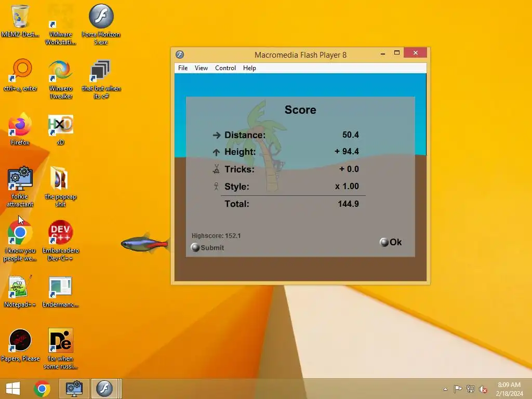
Task: Open the Windows Start button
Action: click(x=13, y=389)
